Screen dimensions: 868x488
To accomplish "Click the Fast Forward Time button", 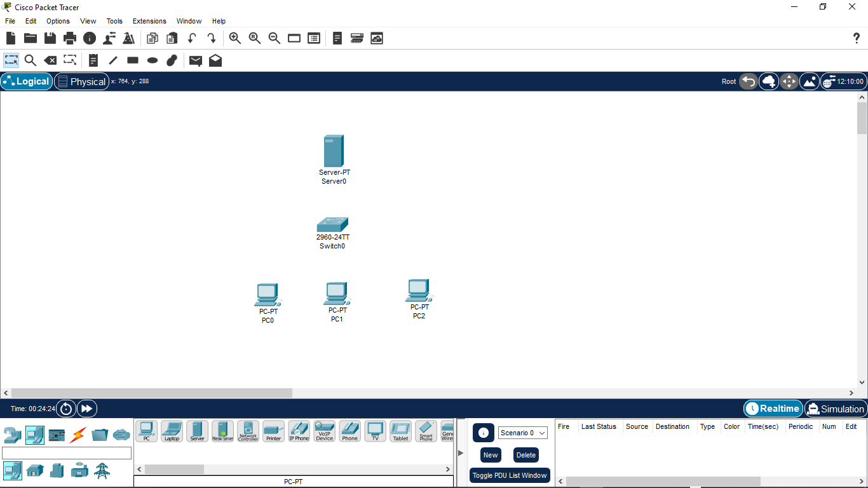I will coord(87,409).
